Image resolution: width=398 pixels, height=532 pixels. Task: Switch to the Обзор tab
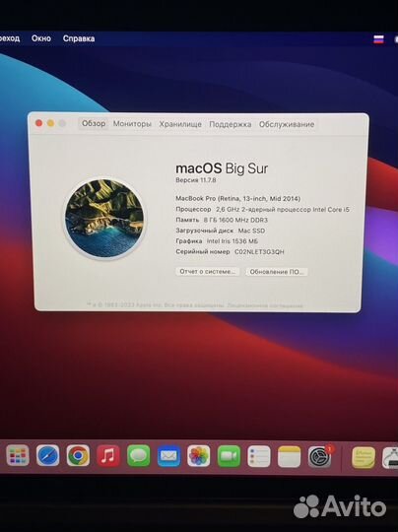click(x=94, y=123)
